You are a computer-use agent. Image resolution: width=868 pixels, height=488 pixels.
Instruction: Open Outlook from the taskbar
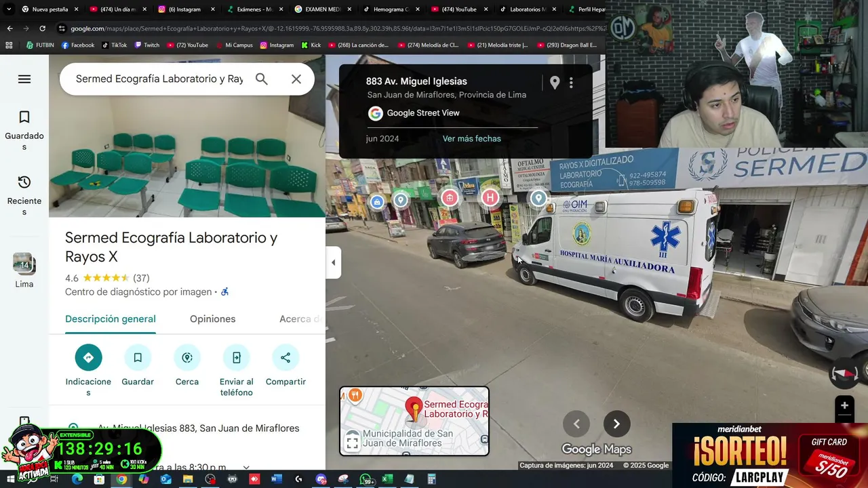165,479
